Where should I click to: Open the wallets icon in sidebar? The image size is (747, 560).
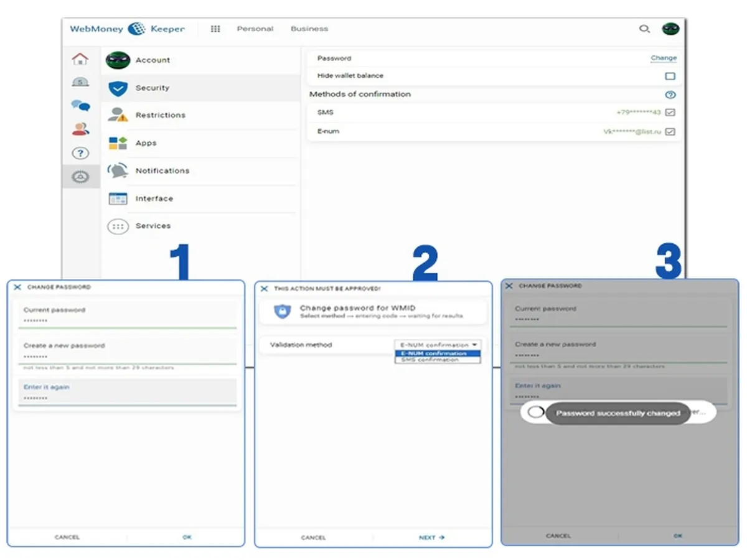(x=80, y=82)
